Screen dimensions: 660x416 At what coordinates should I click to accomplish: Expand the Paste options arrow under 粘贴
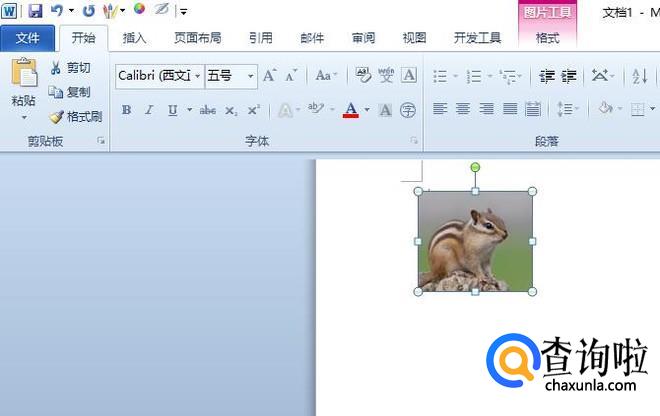point(24,117)
